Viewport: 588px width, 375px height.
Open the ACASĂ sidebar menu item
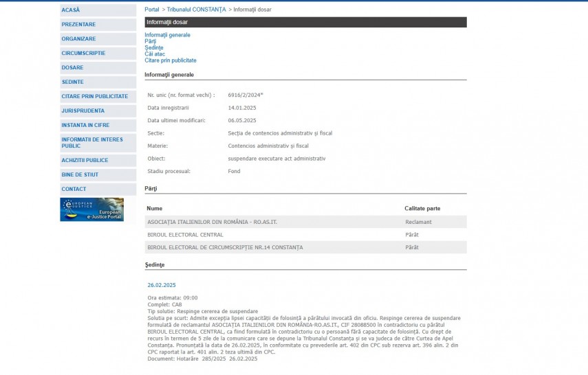(98, 10)
